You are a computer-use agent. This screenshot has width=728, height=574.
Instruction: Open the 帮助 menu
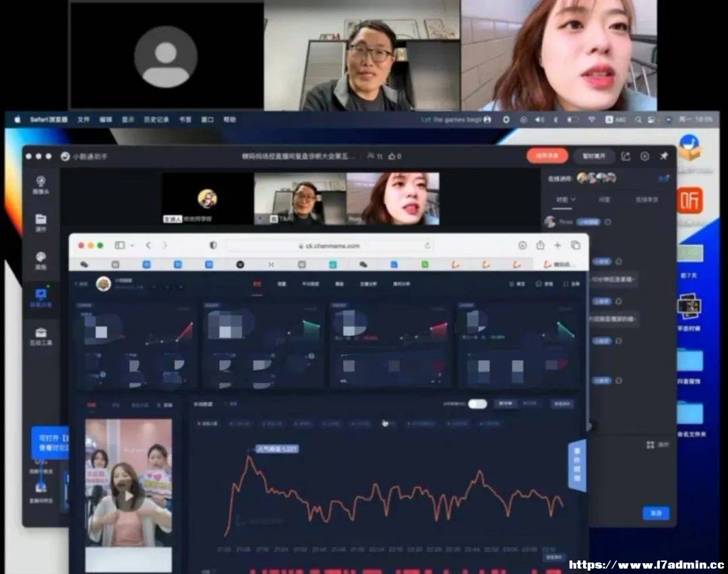230,119
